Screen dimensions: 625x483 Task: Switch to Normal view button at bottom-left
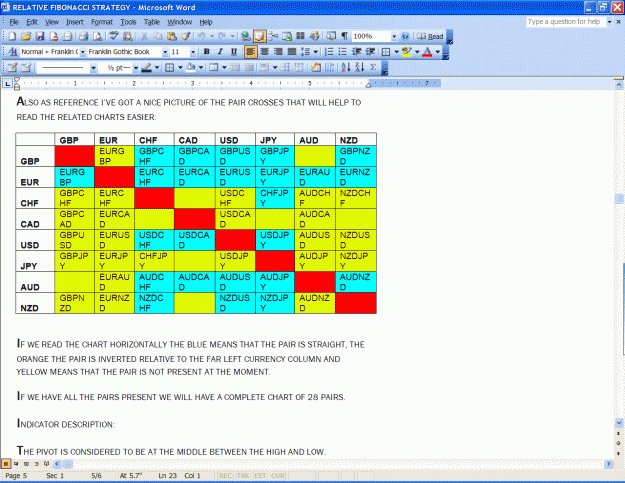coord(6,464)
